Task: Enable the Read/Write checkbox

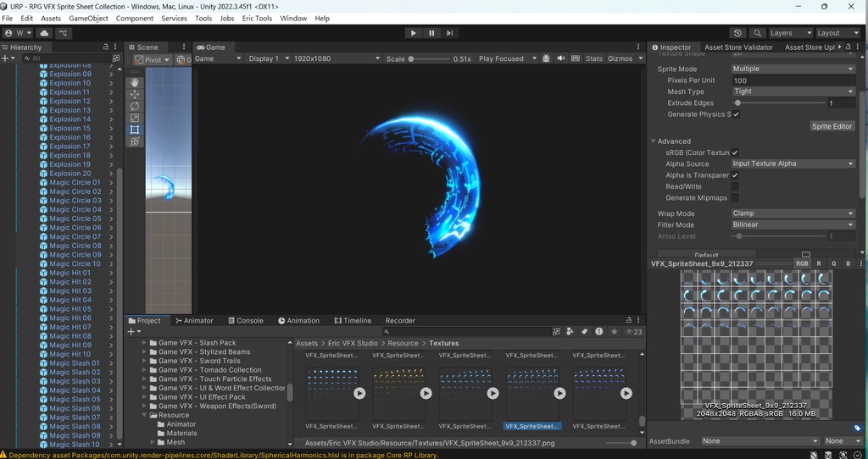Action: click(x=735, y=186)
